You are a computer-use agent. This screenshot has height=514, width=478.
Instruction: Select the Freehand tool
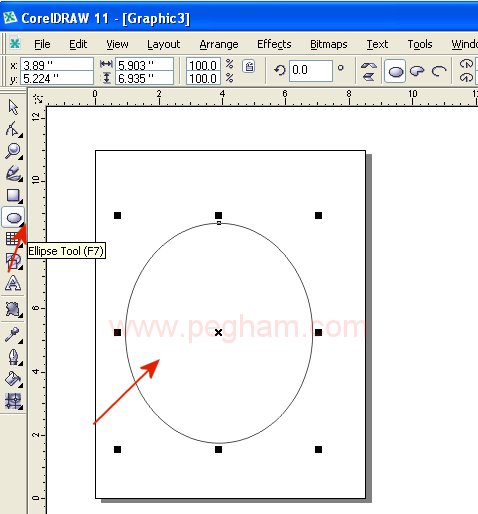tap(13, 173)
